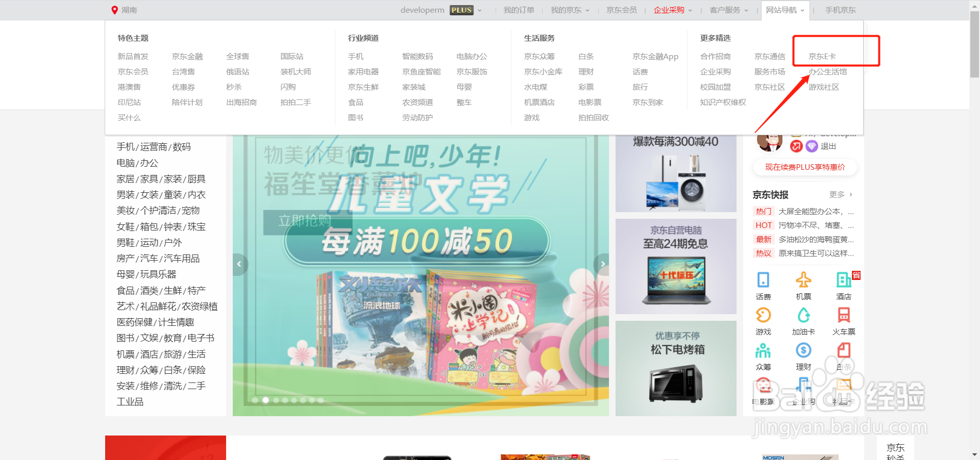
Task: Open the 话费 phone recharge icon
Action: [763, 279]
